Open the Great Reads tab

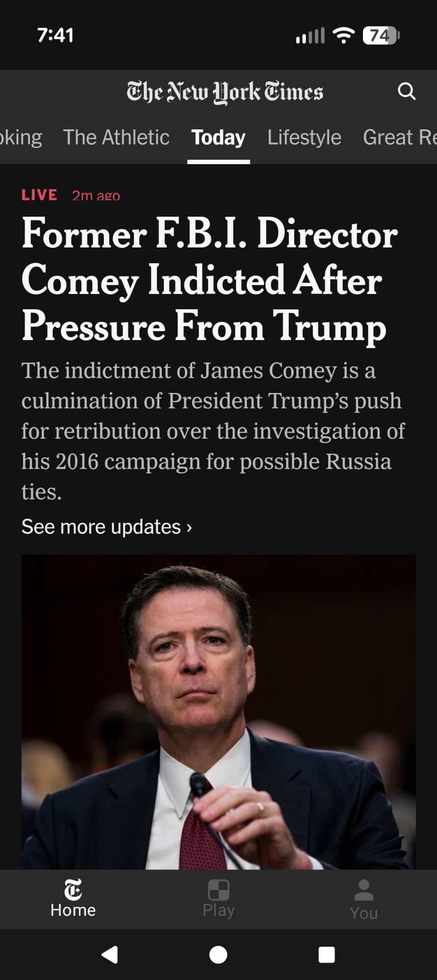point(399,138)
